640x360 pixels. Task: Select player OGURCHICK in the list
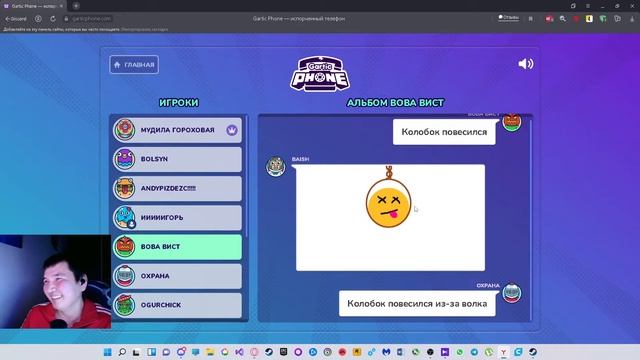coord(178,305)
